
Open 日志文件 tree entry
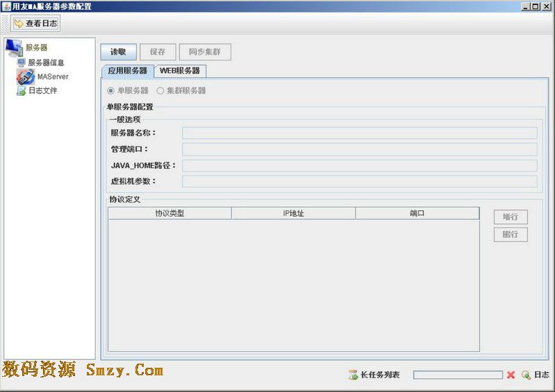click(42, 91)
